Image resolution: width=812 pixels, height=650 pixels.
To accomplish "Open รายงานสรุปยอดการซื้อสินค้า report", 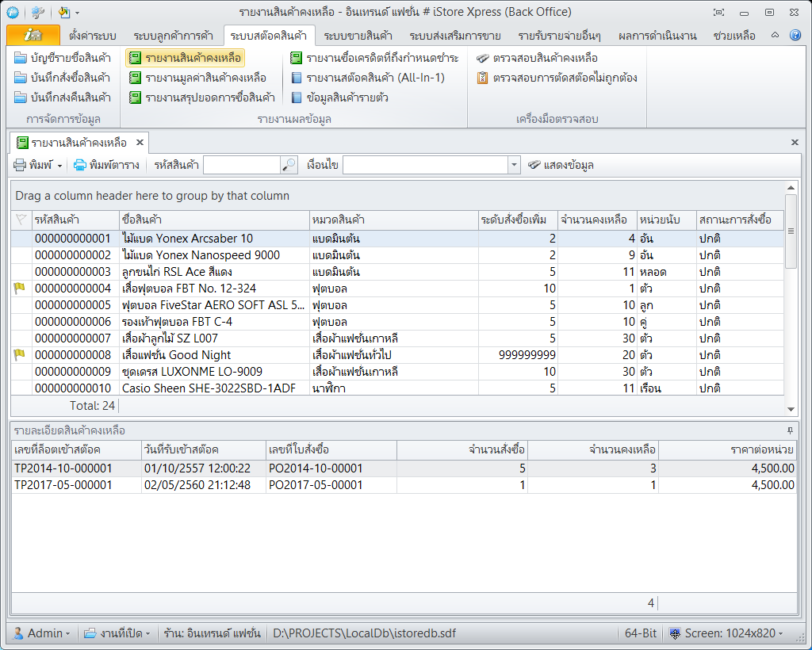I will 201,97.
